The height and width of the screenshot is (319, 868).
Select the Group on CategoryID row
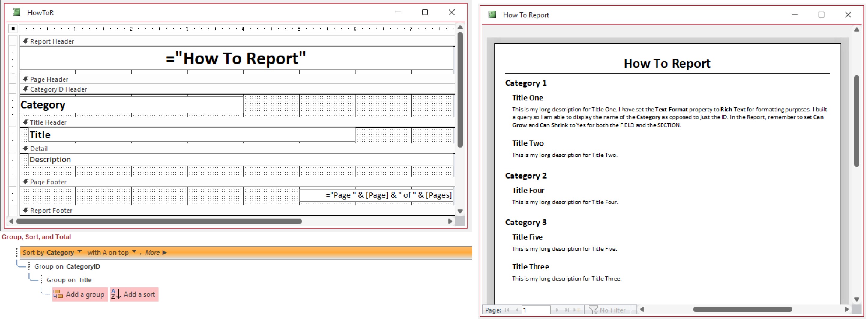pos(67,266)
